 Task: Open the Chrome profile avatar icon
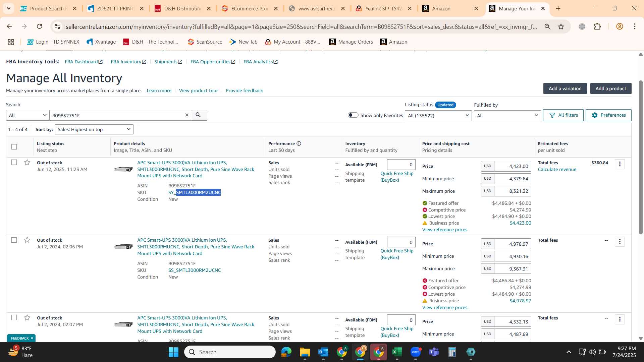coord(620,26)
